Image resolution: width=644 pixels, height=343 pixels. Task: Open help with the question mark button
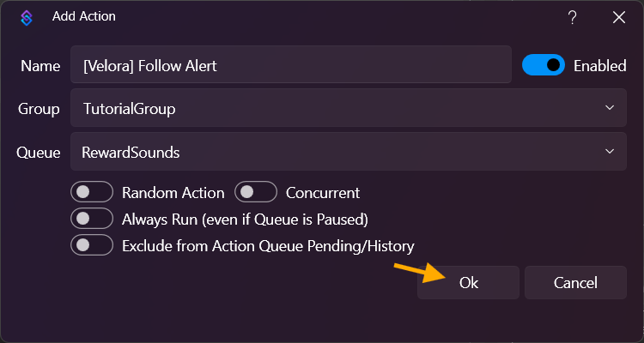click(572, 17)
